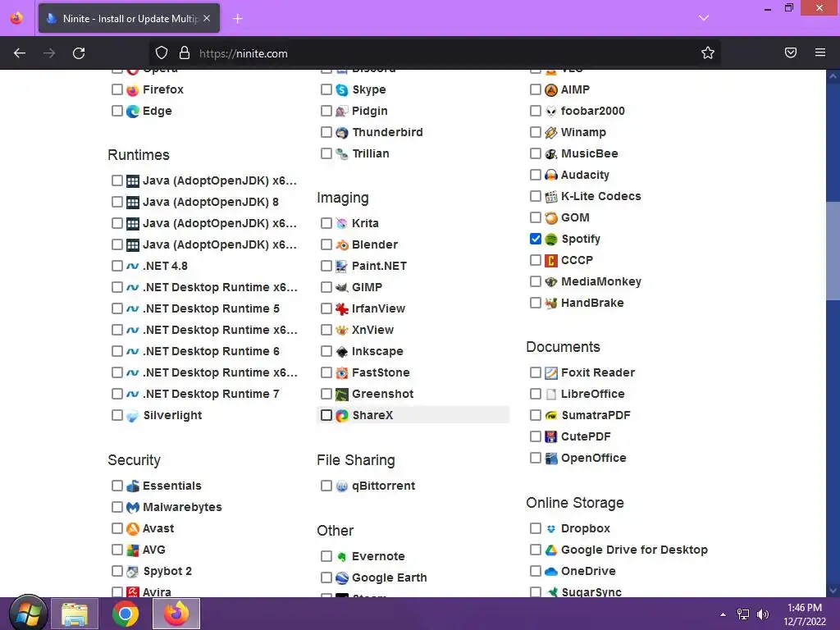Click the ShareX icon
The width and height of the screenshot is (840, 630).
[342, 415]
